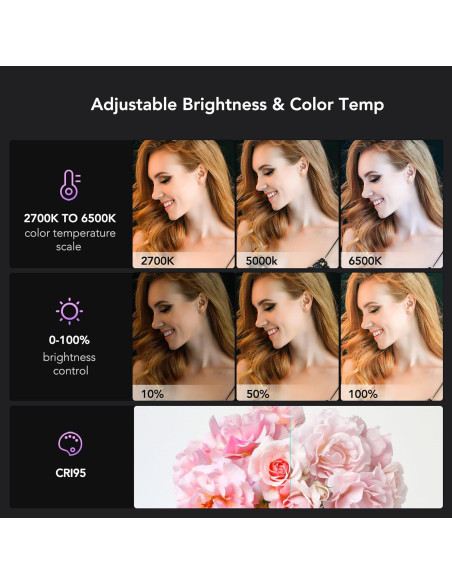Click the 2700K label on first portrait

click(x=157, y=261)
